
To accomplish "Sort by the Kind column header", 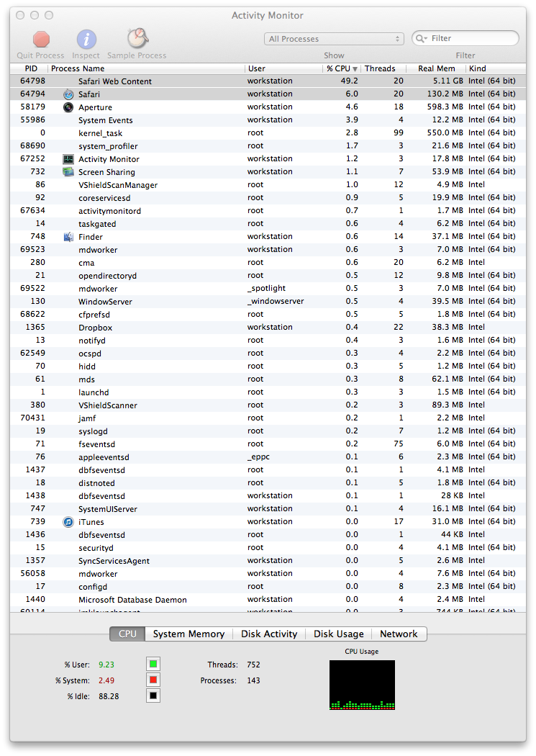I will click(496, 68).
